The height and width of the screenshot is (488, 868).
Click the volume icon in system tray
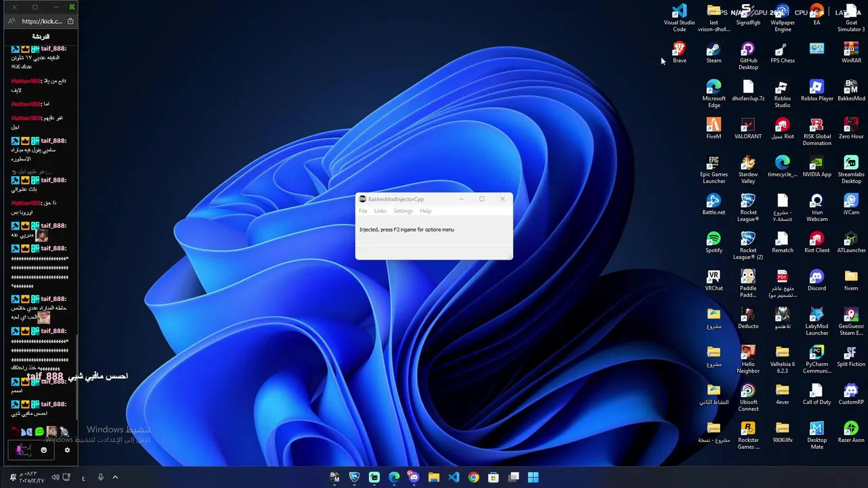[56, 477]
